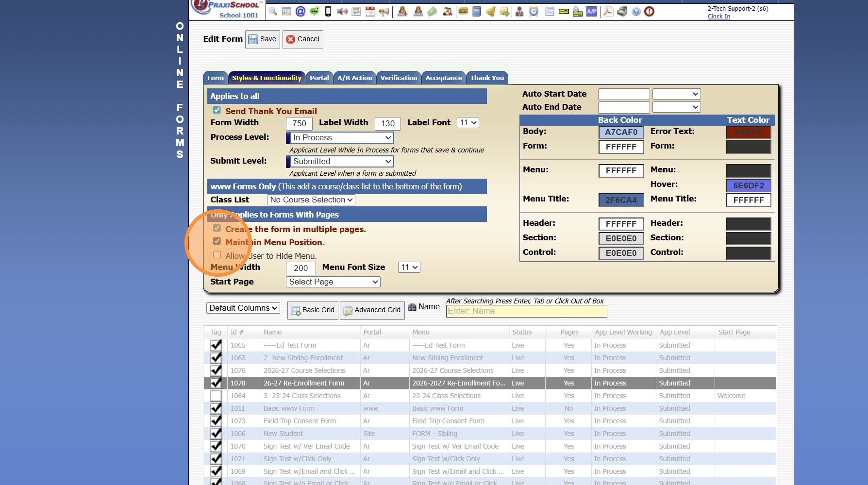Click the blue help question mark icon

pyautogui.click(x=636, y=12)
